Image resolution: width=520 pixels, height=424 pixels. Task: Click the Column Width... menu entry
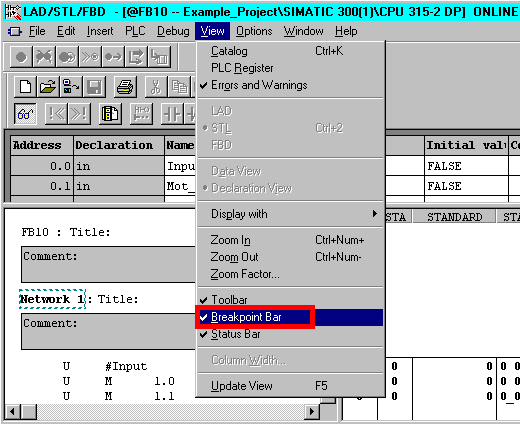tap(290, 360)
